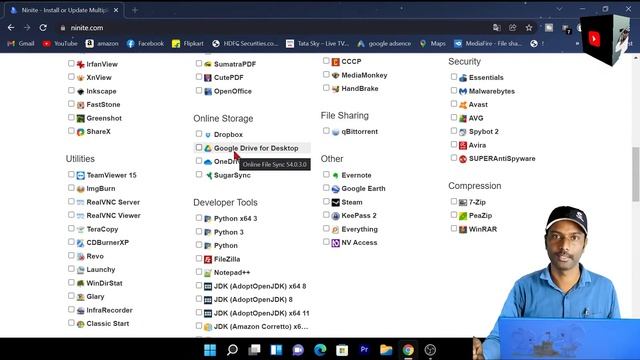The image size is (640, 360).
Task: Check the 7-Zip checkbox
Action: pos(454,202)
